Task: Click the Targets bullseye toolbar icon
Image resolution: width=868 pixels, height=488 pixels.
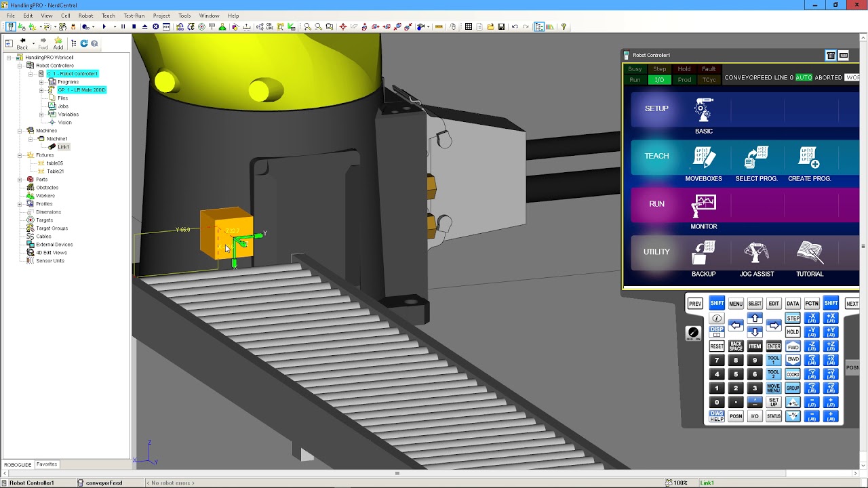Action: [201, 26]
